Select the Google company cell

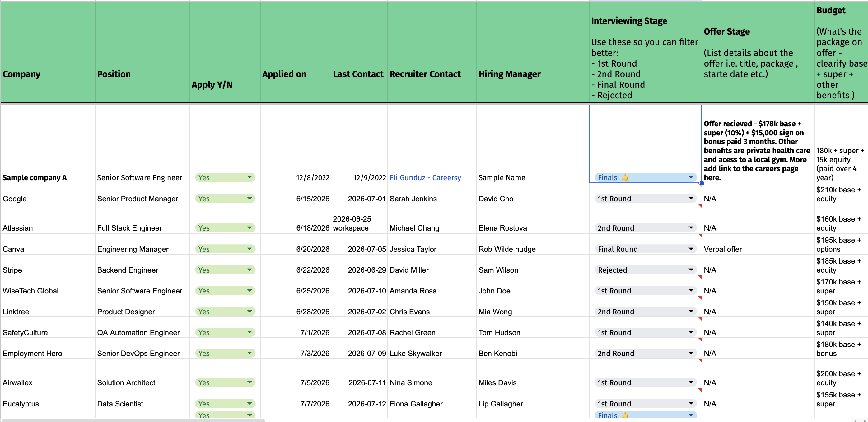pos(48,194)
